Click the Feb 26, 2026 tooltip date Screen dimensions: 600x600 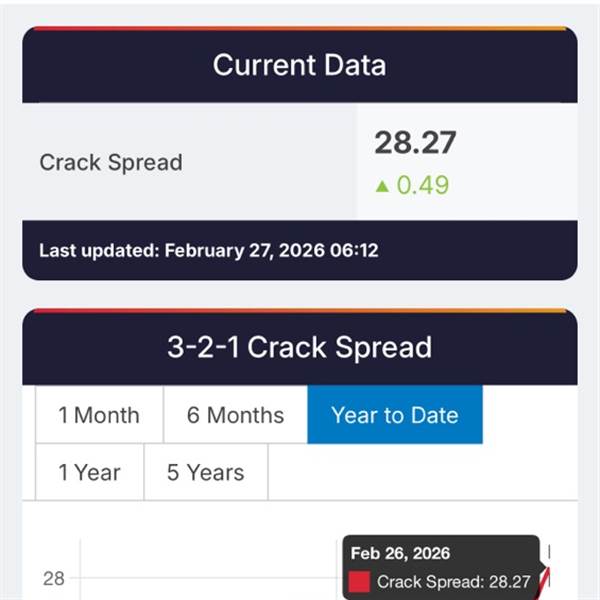(x=400, y=553)
